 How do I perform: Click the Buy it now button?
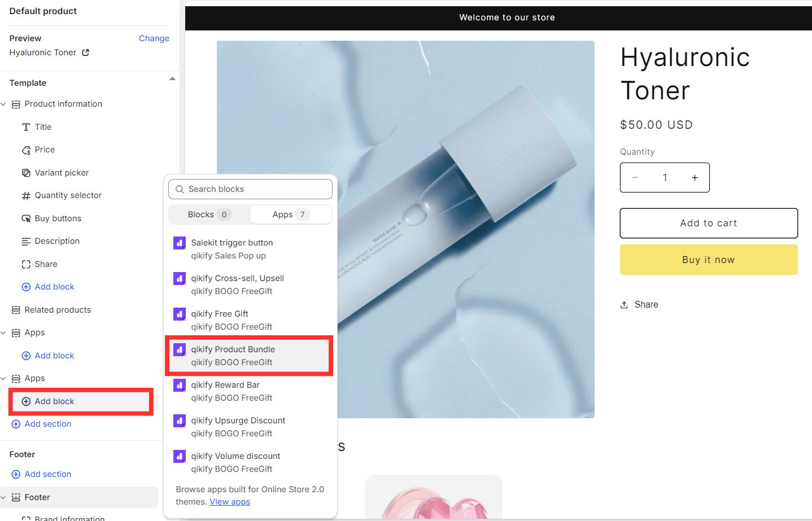[709, 260]
